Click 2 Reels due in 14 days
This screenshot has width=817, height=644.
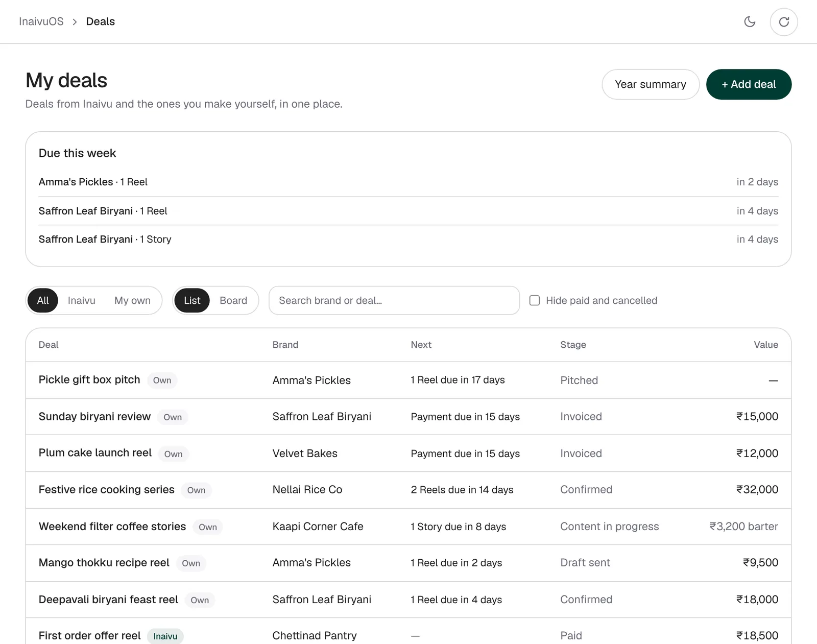coord(462,489)
